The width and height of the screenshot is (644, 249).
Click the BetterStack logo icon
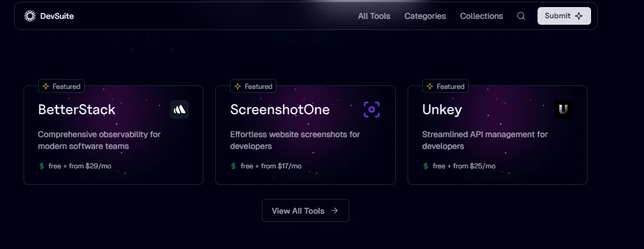(179, 109)
